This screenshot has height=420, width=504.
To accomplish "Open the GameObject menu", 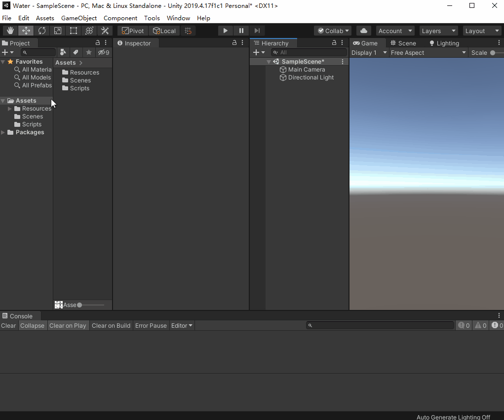I will click(x=79, y=18).
